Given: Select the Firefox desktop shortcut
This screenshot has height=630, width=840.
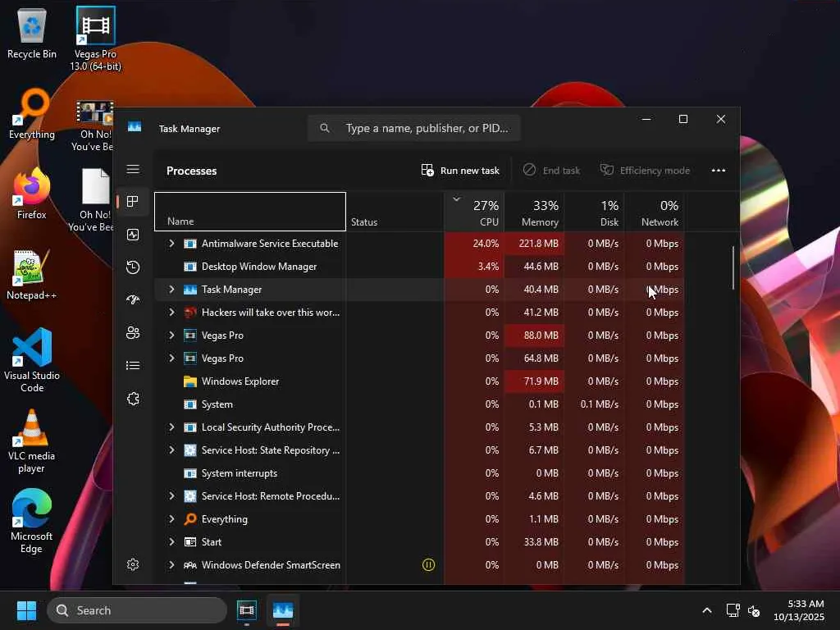Looking at the screenshot, I should click(32, 194).
